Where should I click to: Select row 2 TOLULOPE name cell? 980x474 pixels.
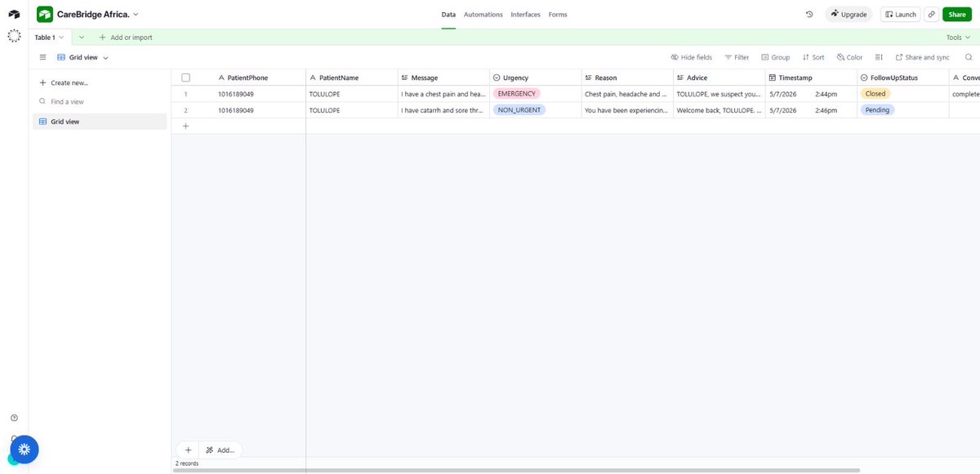point(351,110)
